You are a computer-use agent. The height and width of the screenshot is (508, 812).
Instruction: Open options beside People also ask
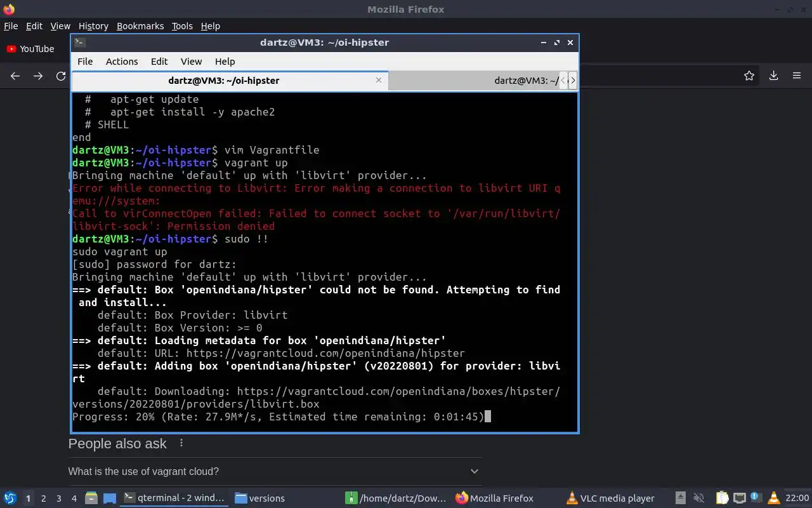[x=181, y=443]
